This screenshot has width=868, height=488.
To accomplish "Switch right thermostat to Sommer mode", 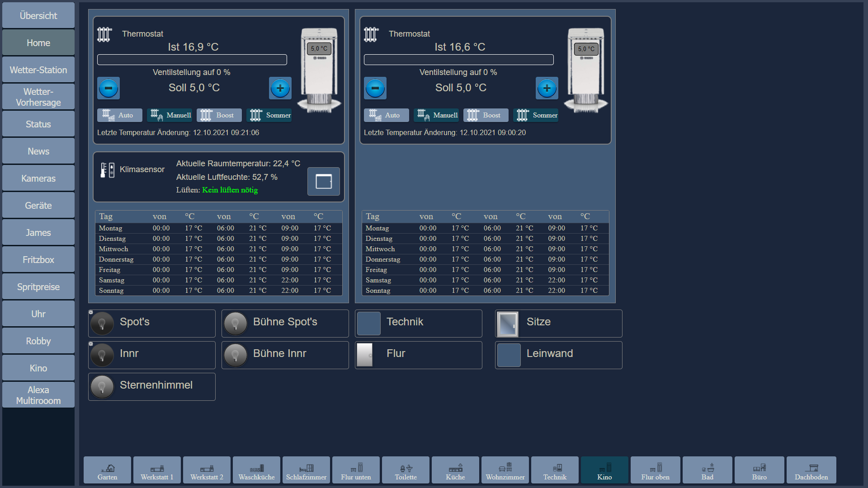I will [536, 115].
